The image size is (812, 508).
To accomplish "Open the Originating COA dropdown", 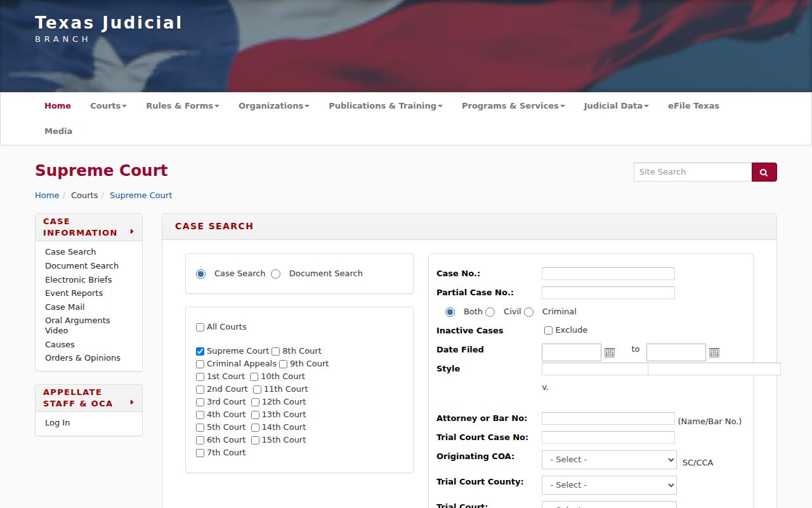I will click(609, 460).
